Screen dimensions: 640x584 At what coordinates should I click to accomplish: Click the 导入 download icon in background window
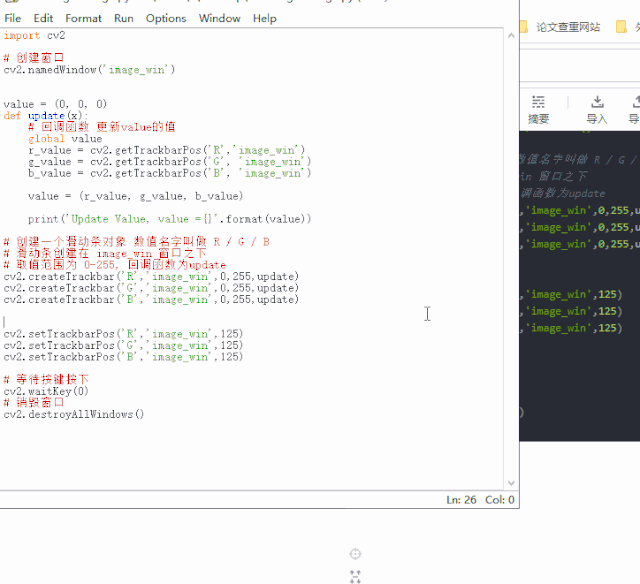click(597, 109)
